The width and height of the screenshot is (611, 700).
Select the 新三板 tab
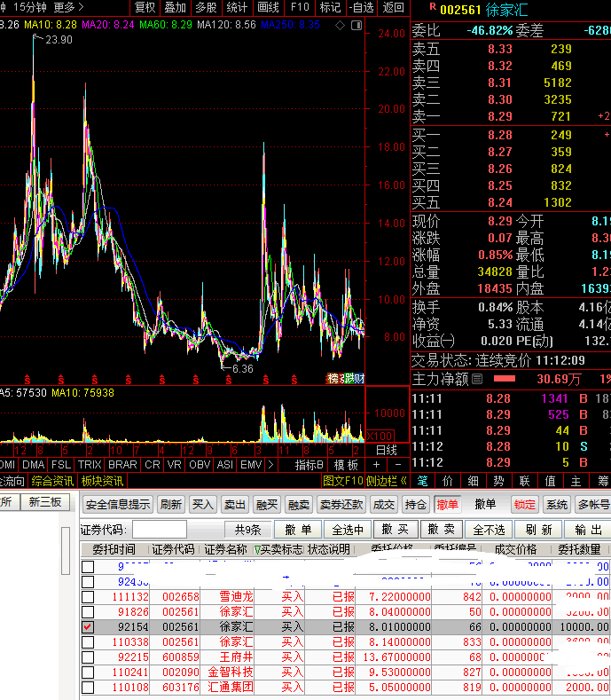pyautogui.click(x=45, y=502)
